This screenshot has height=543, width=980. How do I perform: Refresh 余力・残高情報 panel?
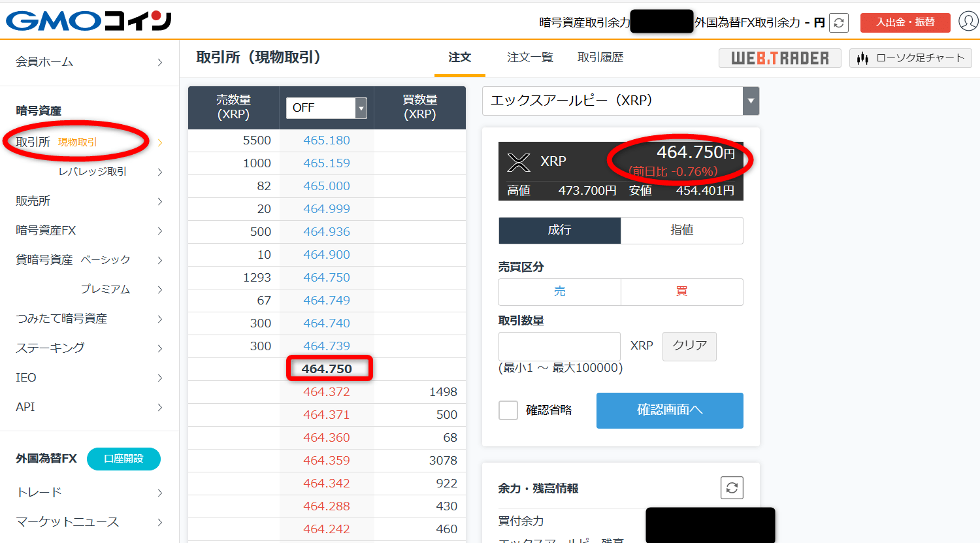732,487
